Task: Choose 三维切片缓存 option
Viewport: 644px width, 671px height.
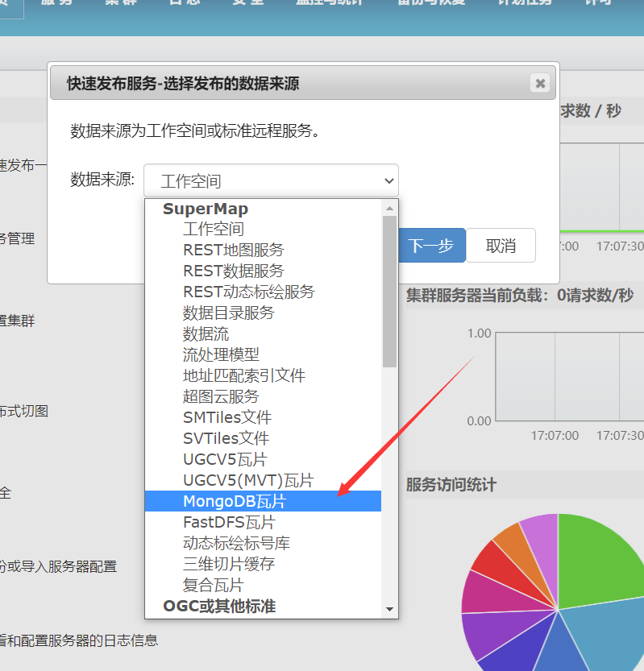Action: click(x=263, y=565)
